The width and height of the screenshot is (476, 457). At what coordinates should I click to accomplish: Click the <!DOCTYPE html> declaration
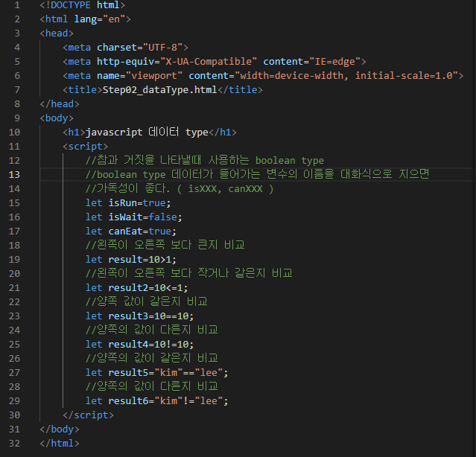[82, 5]
